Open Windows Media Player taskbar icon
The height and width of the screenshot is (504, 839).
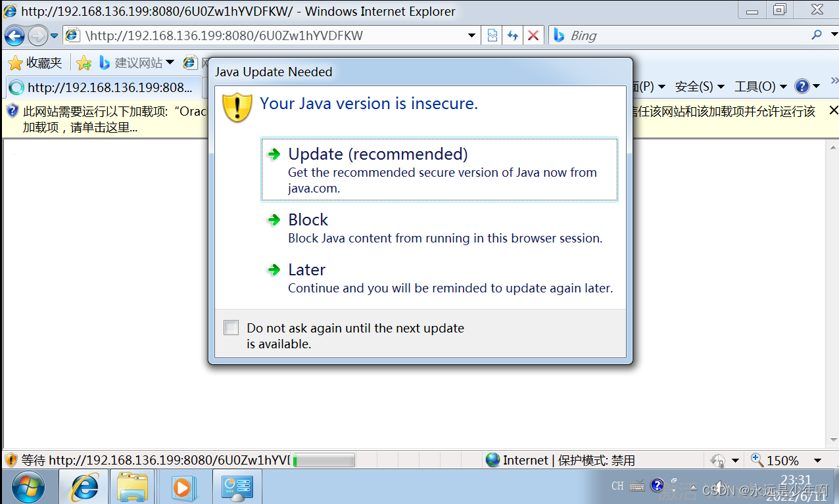pos(182,487)
